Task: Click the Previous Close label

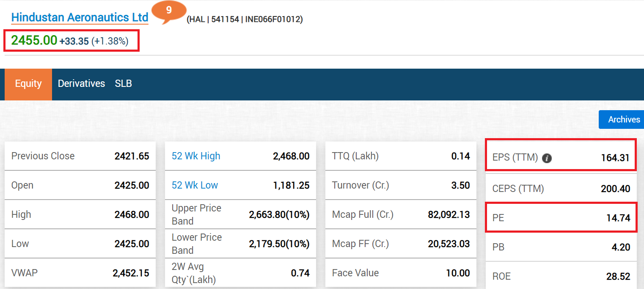Action: tap(43, 156)
